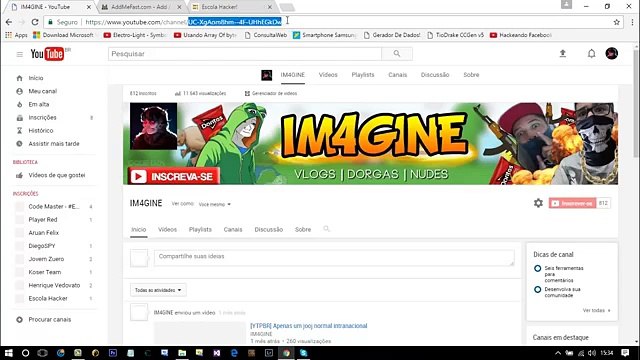
Task: Open the Windows action center icon
Action: [625, 353]
